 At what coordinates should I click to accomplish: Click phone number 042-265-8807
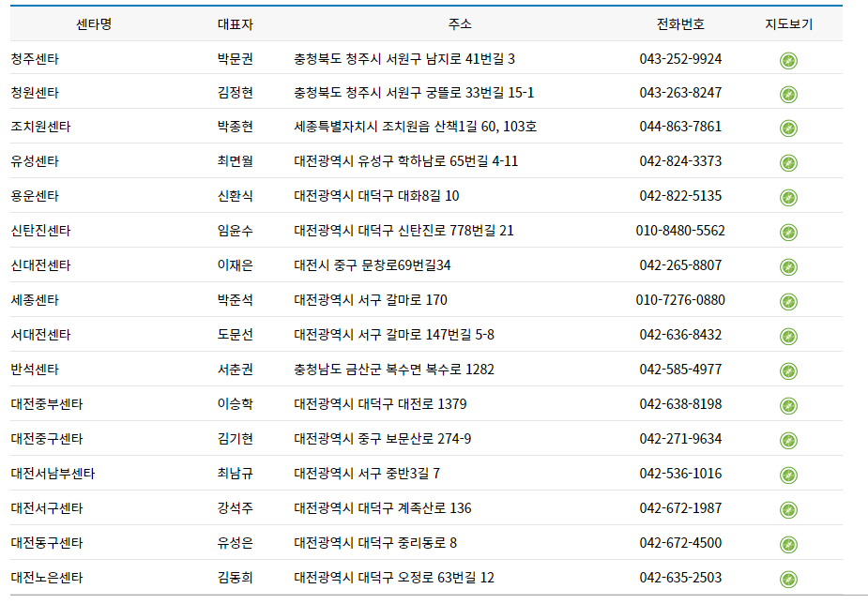tap(680, 264)
